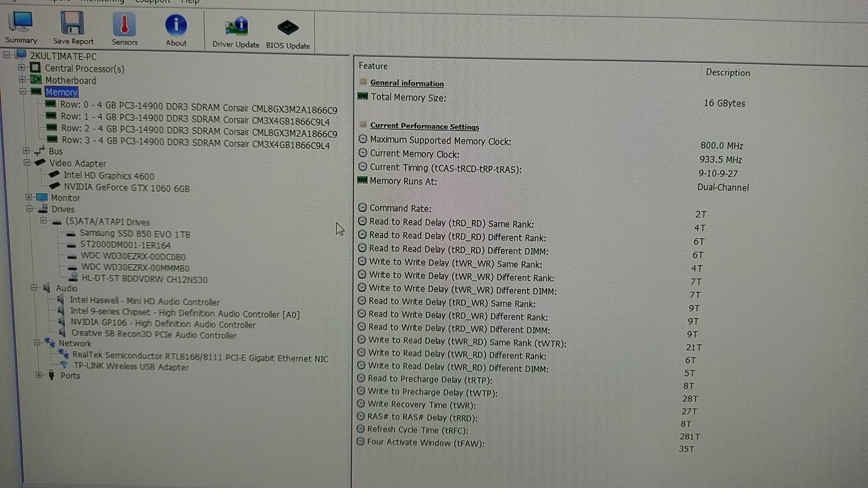Viewport: 868px width, 488px height.
Task: Collapse the Memory tree node
Action: [23, 91]
